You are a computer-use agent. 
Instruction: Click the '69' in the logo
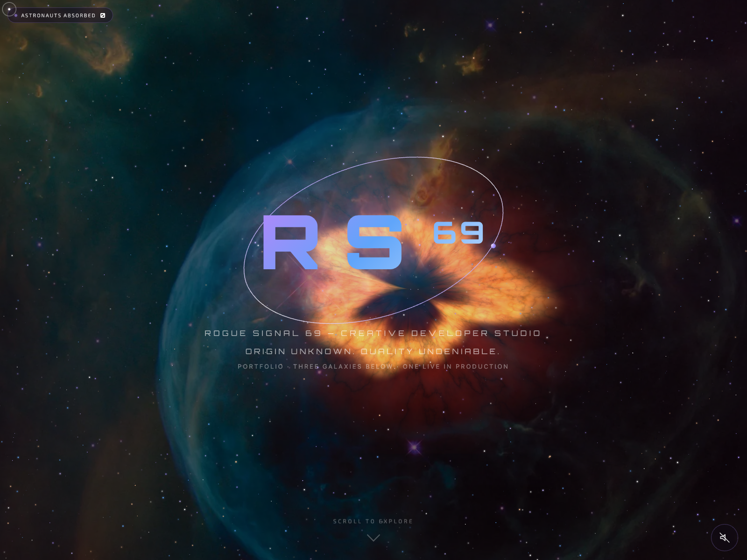[458, 232]
